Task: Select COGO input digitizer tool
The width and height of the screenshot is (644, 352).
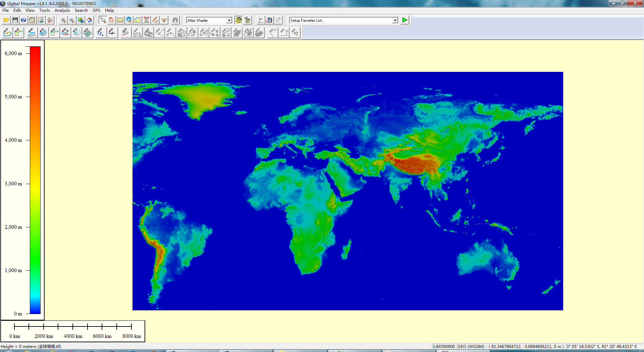Action: tap(65, 33)
